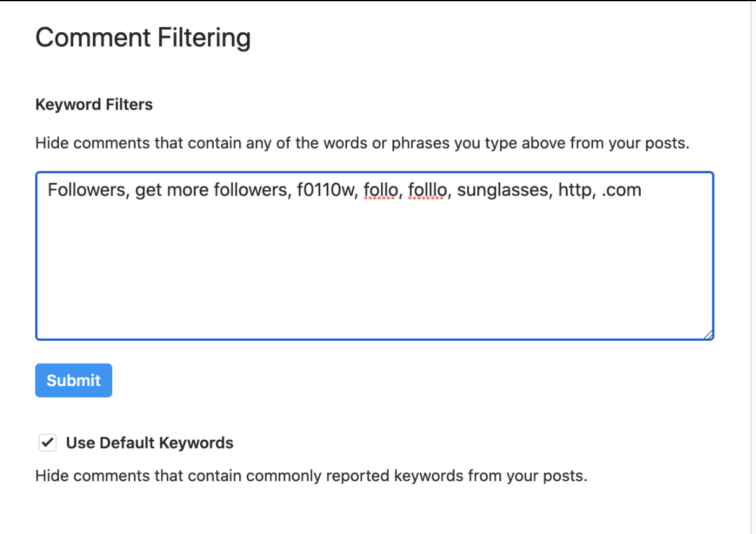Uncheck the Use Default Keywords checkbox
The height and width of the screenshot is (534, 756).
(48, 443)
